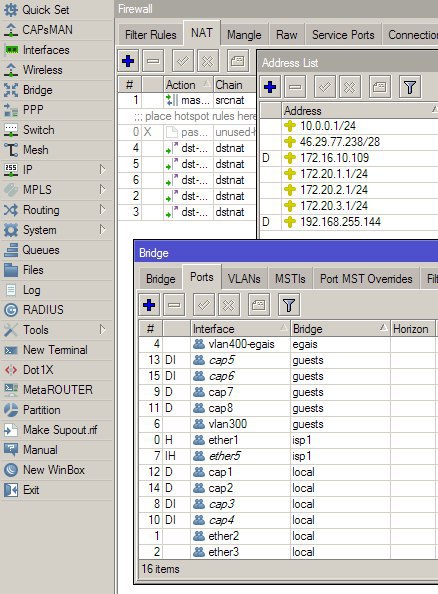The width and height of the screenshot is (438, 594).
Task: Open Log in the sidebar
Action: click(x=57, y=290)
